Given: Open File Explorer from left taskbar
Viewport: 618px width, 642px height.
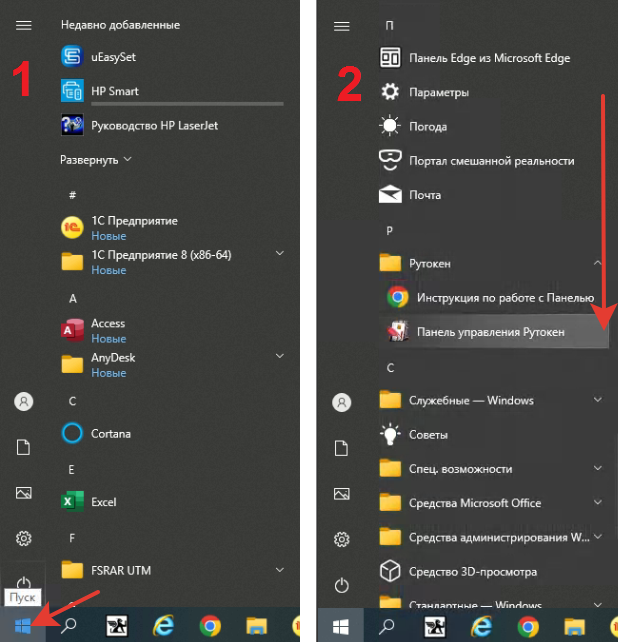Looking at the screenshot, I should 256,626.
